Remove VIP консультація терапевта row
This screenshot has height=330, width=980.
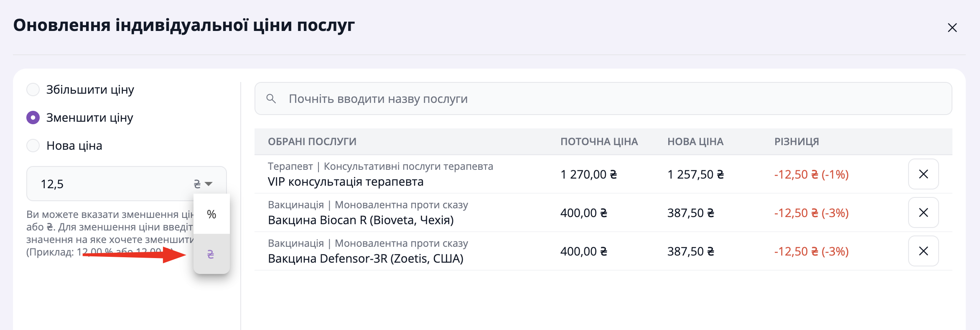pos(923,174)
